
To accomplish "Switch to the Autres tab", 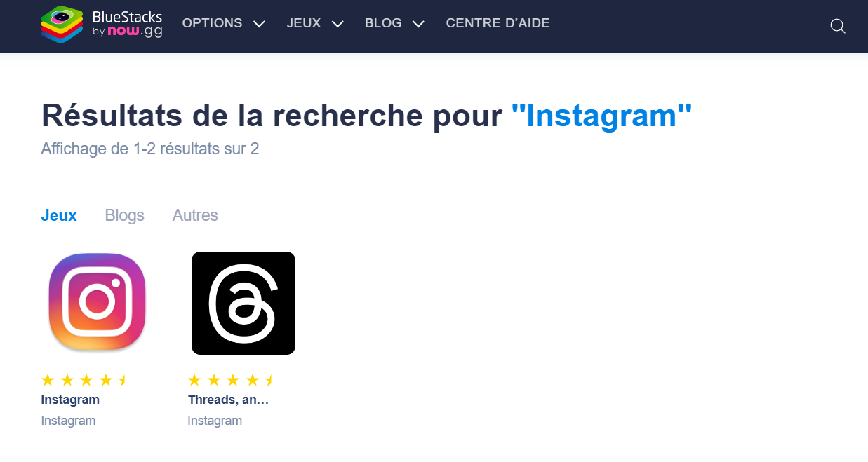I will (195, 215).
